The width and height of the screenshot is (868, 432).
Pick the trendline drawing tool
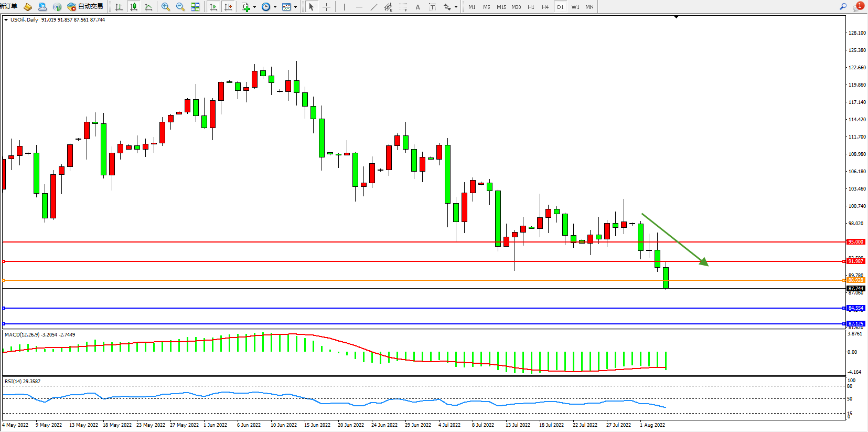click(373, 7)
